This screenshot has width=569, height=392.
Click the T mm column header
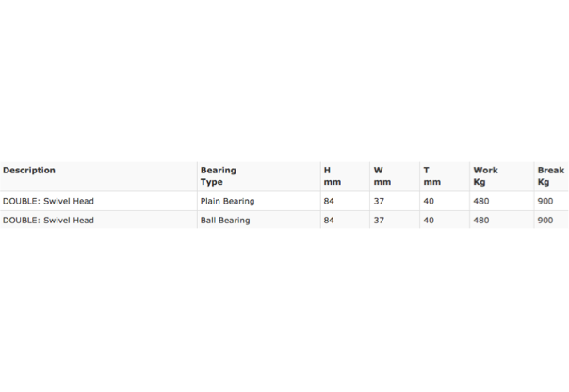coord(431,176)
